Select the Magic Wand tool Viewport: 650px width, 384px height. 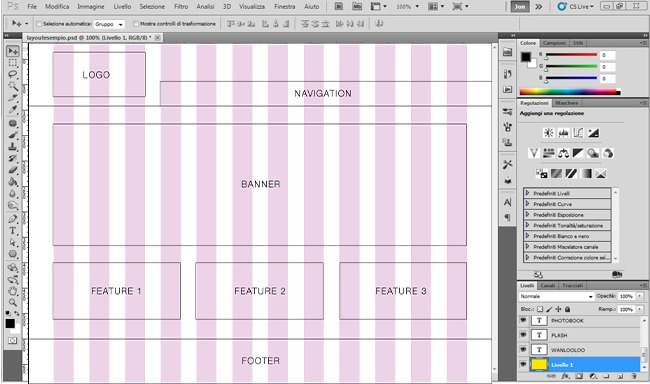coord(13,86)
